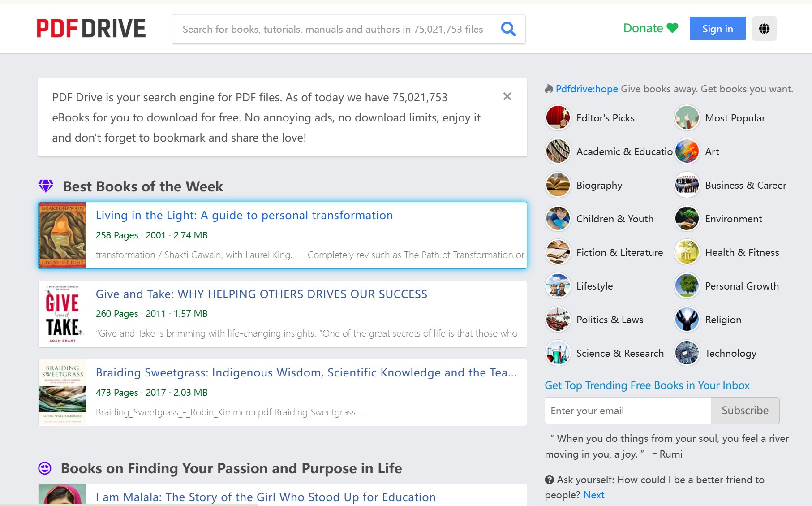Click the Religion hands icon
812x506 pixels.
(x=687, y=319)
